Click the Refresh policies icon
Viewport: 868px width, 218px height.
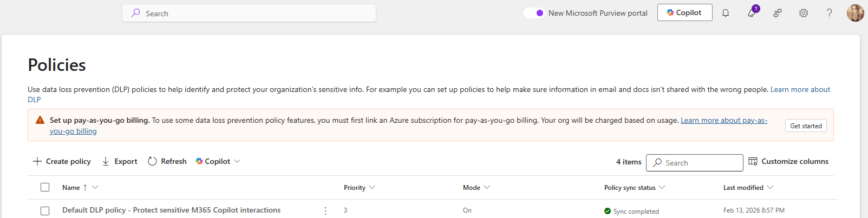(153, 161)
